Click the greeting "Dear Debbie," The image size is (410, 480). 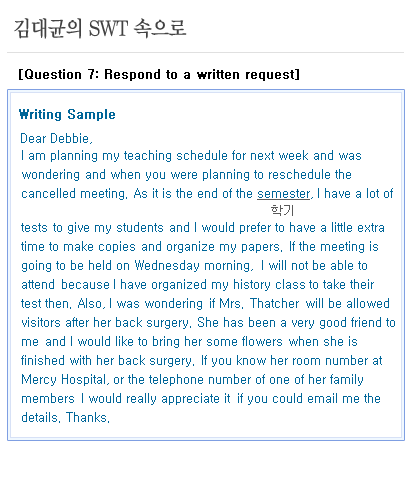(x=56, y=138)
